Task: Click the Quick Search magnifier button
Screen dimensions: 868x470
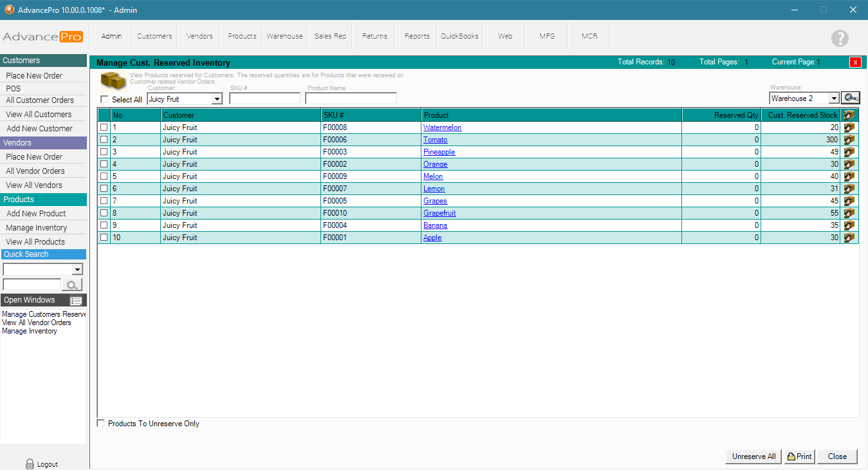Action: 73,285
